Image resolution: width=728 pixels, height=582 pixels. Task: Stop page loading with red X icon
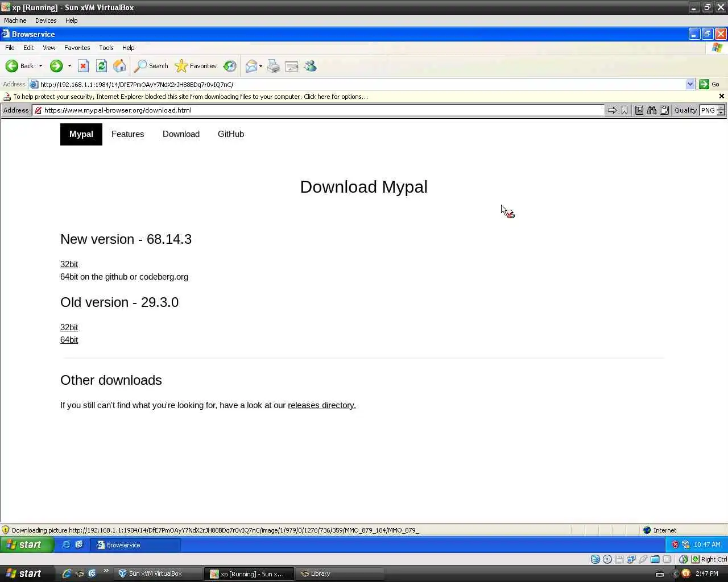83,66
